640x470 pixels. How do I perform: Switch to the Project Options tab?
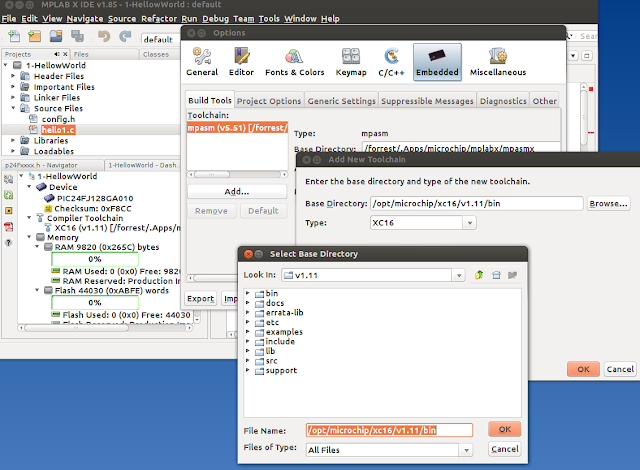pos(269,101)
